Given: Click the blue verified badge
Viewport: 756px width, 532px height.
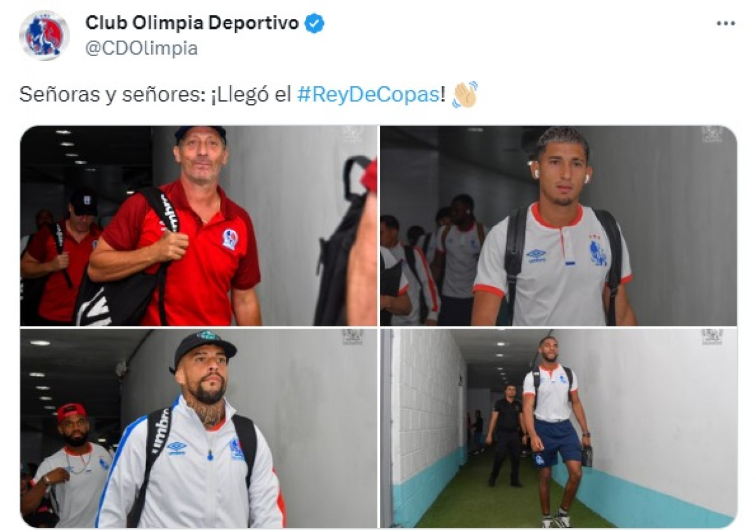Looking at the screenshot, I should pyautogui.click(x=314, y=24).
